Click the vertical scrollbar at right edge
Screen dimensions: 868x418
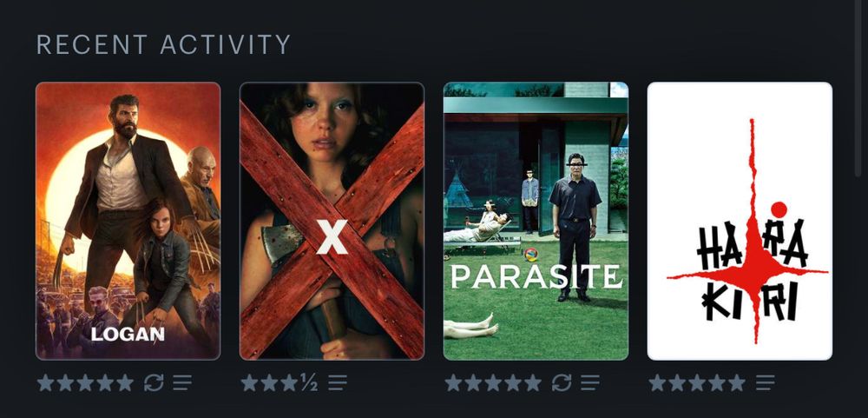coord(858,89)
